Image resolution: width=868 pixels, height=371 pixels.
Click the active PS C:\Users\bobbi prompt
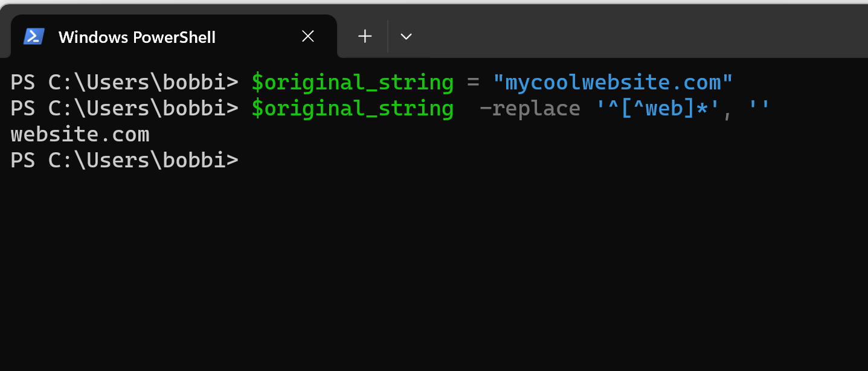[124, 160]
